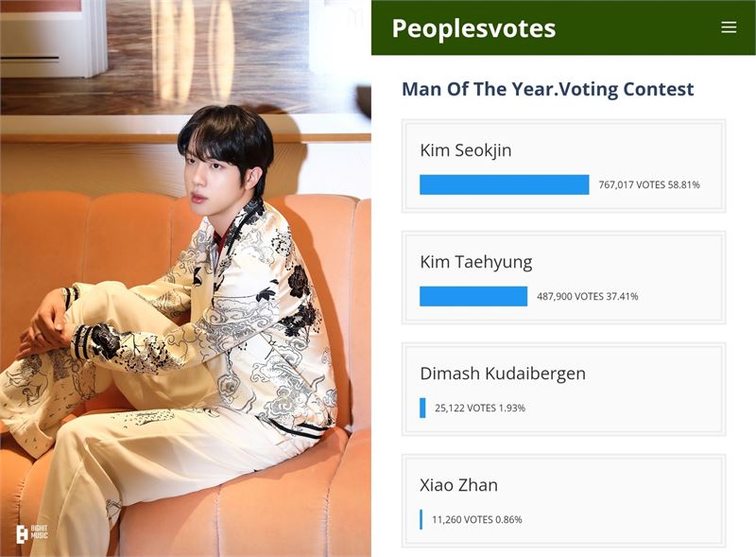The image size is (756, 557).
Task: Click Dimash Kudaibergen's small vote bar
Action: pos(422,408)
